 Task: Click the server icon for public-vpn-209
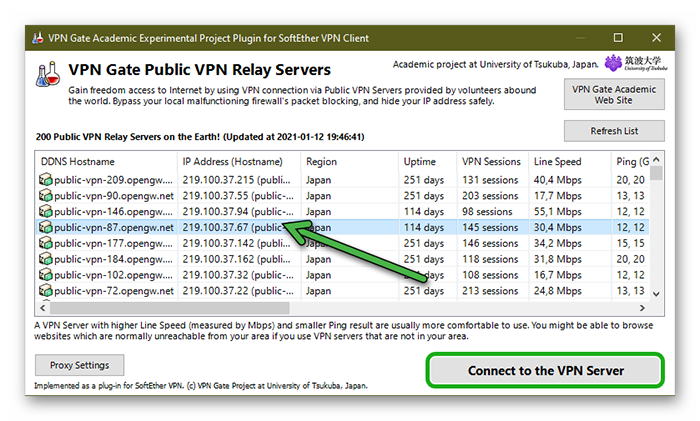[45, 179]
